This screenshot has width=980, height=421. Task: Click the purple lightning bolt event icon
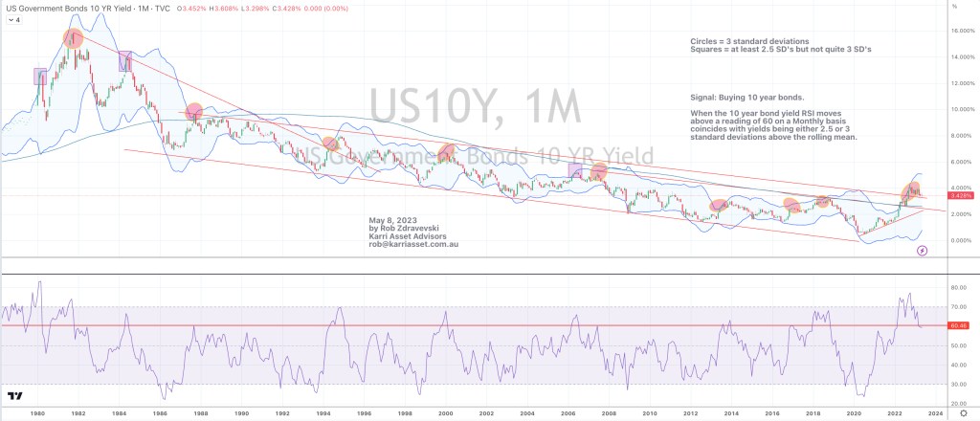pos(922,251)
